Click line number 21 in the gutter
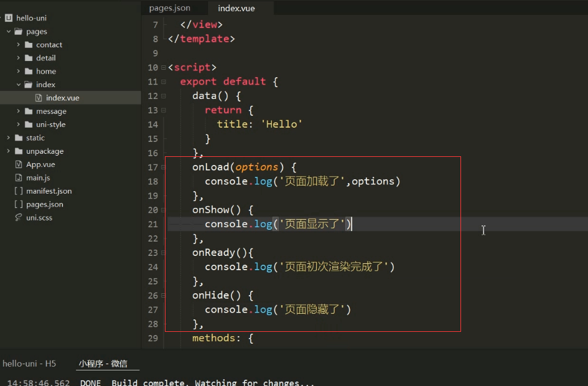Screen dimensions: 588x386 point(153,224)
